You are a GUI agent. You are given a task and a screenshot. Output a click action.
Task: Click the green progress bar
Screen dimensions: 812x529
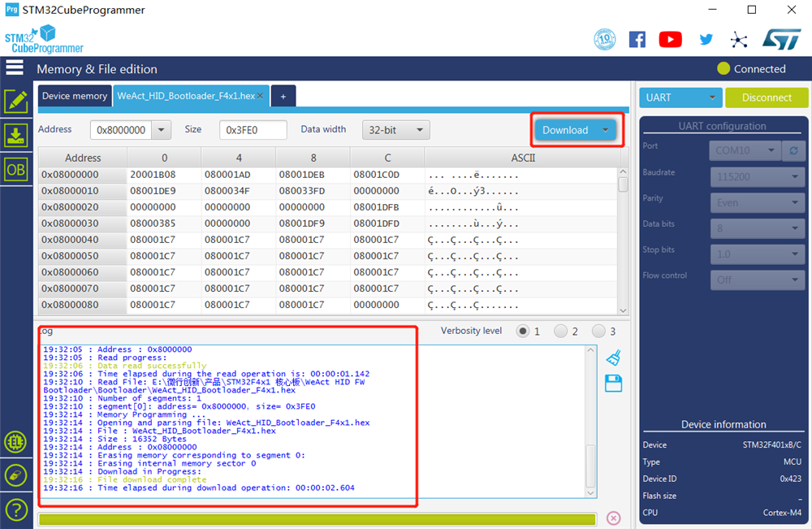317,518
